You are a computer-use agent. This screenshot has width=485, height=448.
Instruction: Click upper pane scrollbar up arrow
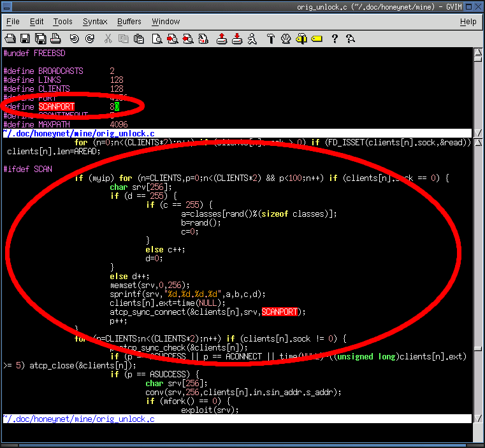478,52
